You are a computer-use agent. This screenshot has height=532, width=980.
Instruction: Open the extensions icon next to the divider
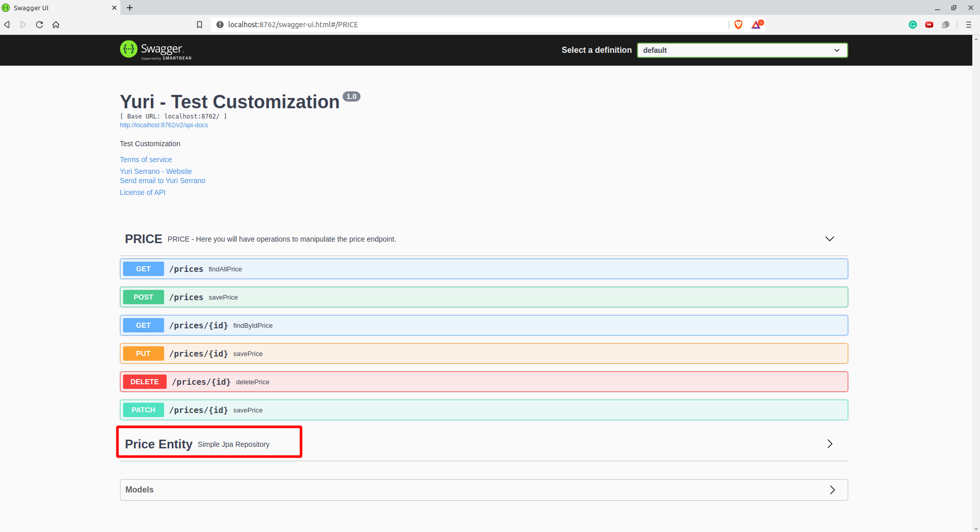pos(946,24)
